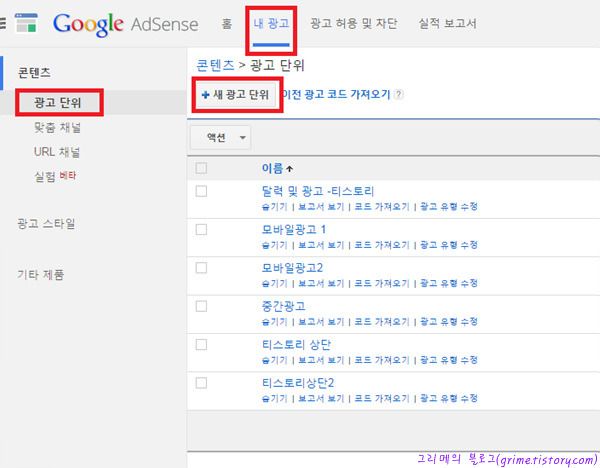Open the 중간광고 ad unit

284,306
